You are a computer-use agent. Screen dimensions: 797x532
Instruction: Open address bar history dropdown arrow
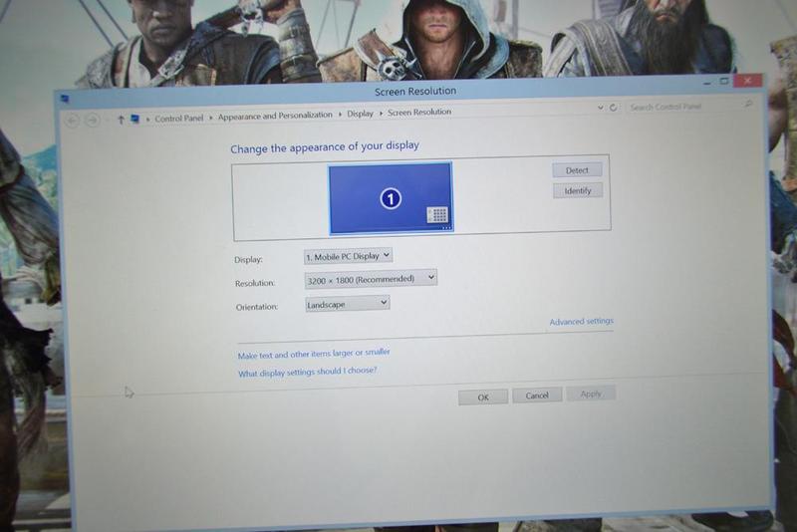[x=600, y=108]
